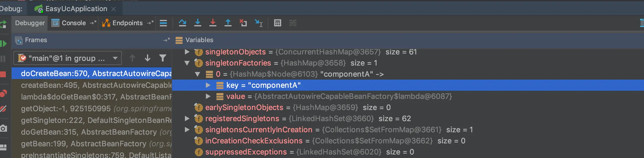Expand the singletonObjects variable
The height and width of the screenshot is (158, 644).
point(187,52)
